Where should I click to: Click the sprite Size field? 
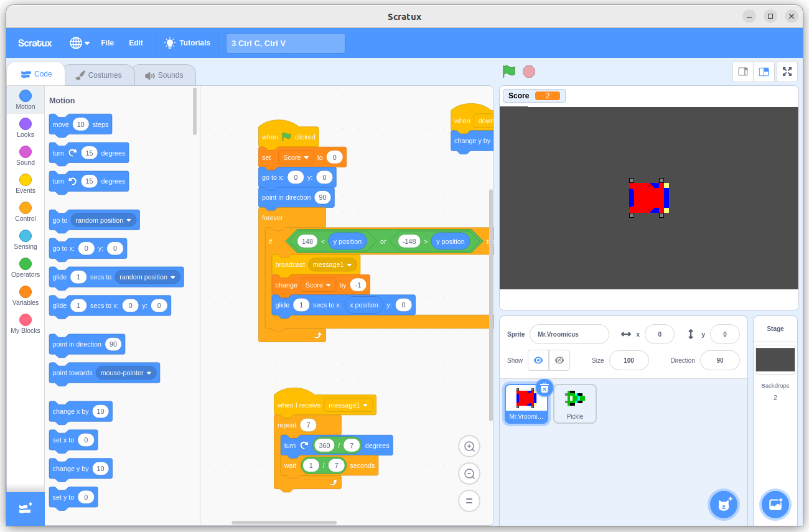coord(629,360)
